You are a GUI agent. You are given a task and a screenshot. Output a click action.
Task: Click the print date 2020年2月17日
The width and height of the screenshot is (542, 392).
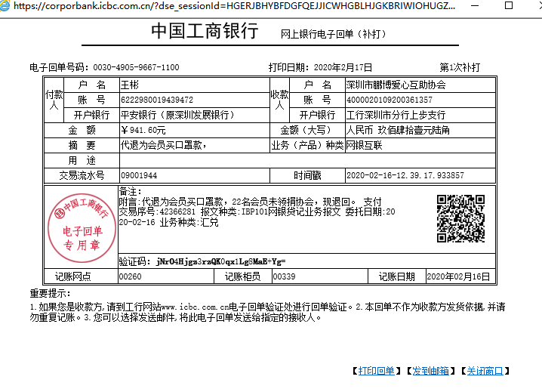[x=343, y=67]
